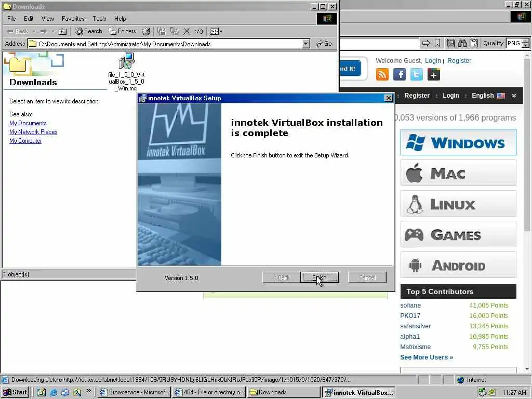Click the Copy To toolbar icon
Image resolution: width=532 pixels, height=399 pixels.
(x=174, y=32)
